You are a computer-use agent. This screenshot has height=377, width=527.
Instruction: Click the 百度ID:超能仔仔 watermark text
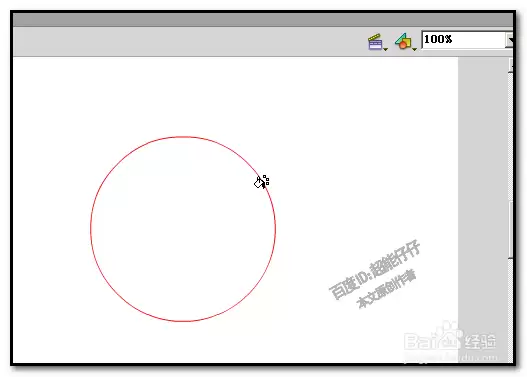point(374,270)
